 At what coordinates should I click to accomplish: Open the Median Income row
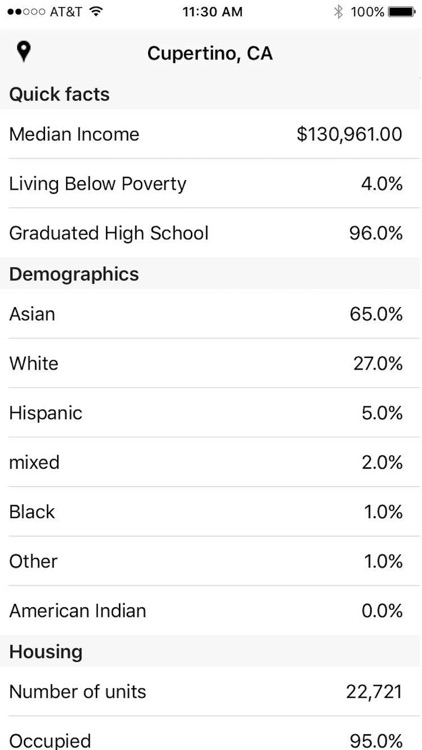coord(211,134)
